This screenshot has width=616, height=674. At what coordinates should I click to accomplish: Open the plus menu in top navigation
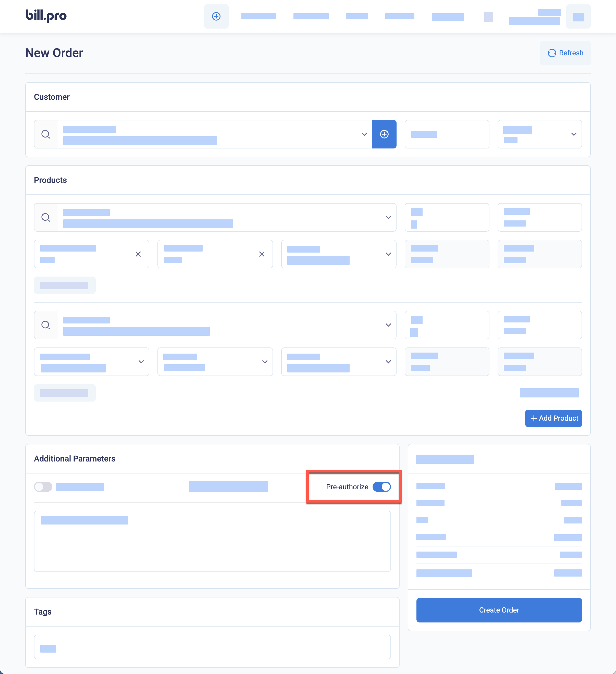pyautogui.click(x=216, y=16)
